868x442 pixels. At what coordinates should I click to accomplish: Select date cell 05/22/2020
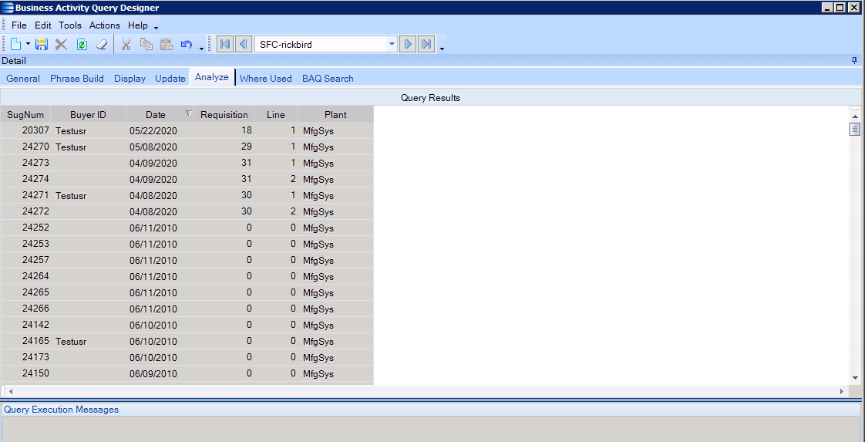160,130
